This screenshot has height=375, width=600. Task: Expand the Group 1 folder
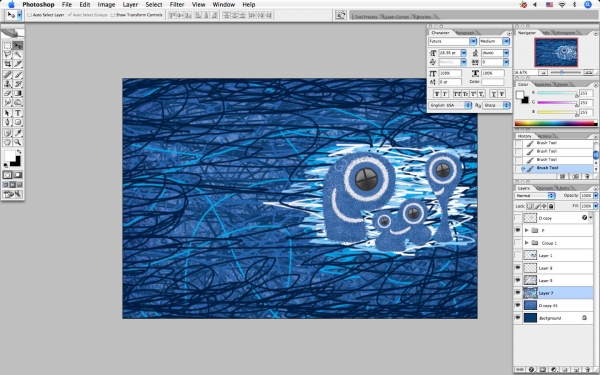527,243
